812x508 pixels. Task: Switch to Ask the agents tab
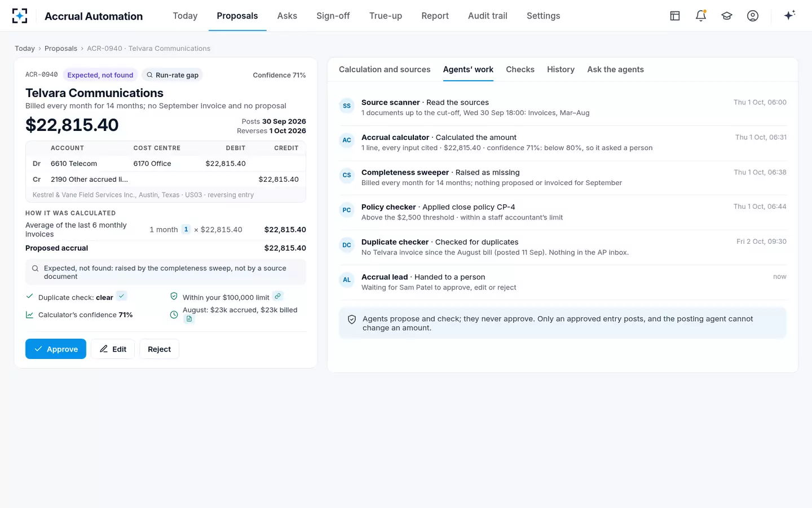[x=615, y=69]
